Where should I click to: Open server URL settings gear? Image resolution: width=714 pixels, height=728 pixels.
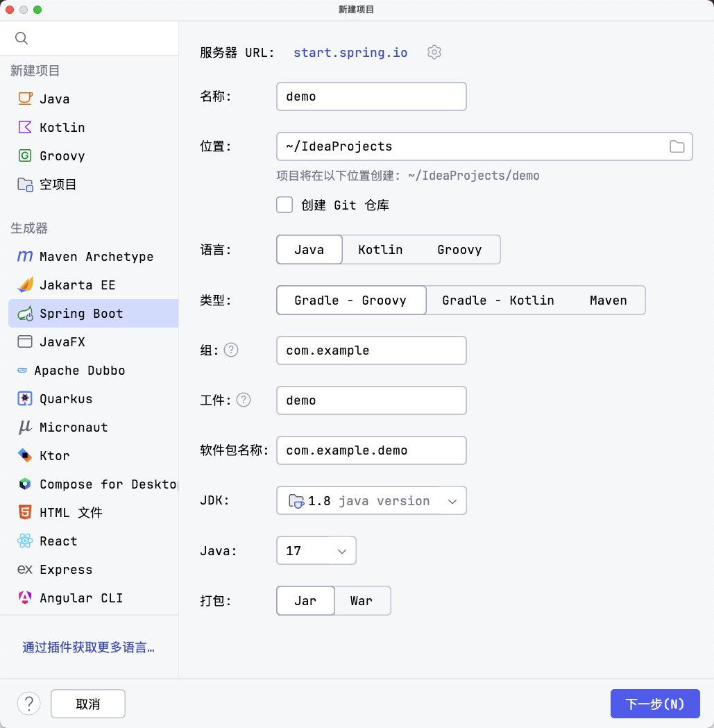[x=434, y=52]
